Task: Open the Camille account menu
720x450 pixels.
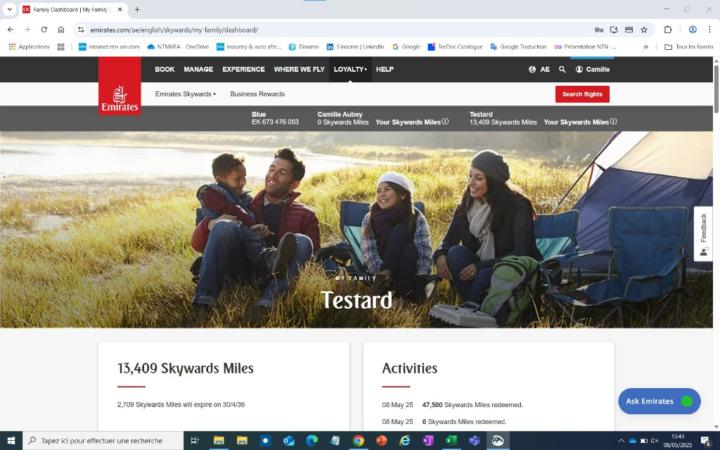Action: click(x=593, y=69)
